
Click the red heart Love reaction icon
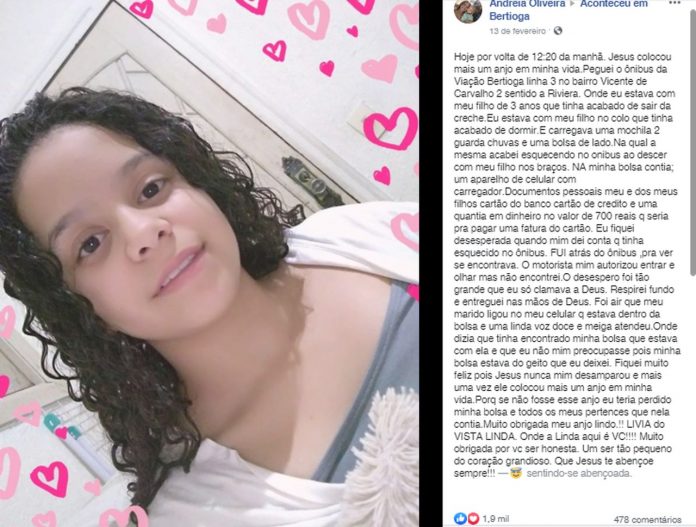coord(473,518)
